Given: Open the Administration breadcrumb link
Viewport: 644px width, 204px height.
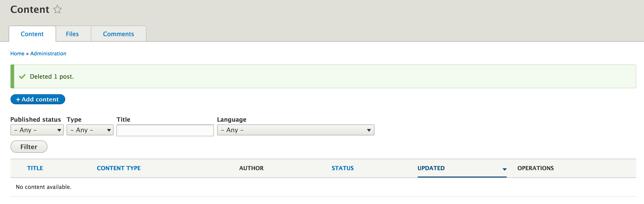Looking at the screenshot, I should click(x=48, y=53).
